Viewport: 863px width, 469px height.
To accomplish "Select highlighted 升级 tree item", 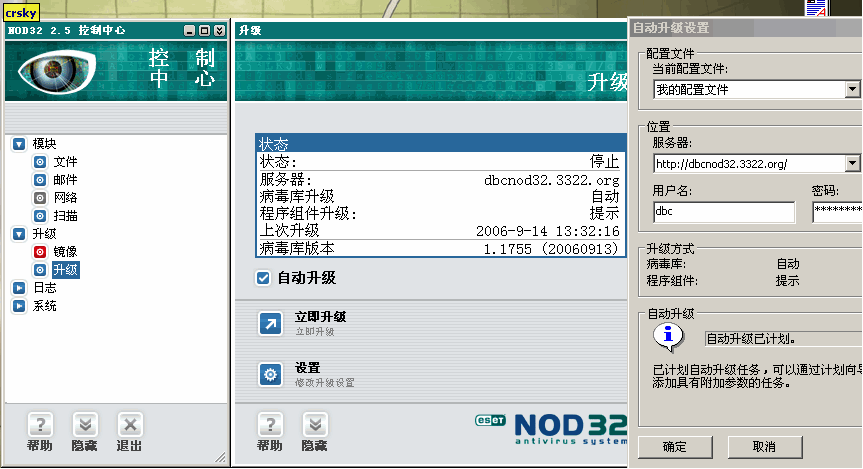I will click(65, 270).
